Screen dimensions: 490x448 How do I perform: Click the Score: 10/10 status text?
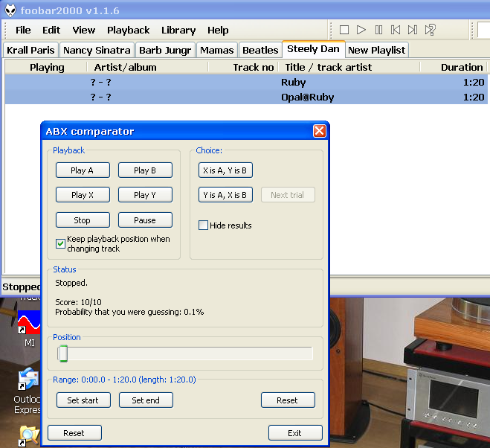click(78, 302)
